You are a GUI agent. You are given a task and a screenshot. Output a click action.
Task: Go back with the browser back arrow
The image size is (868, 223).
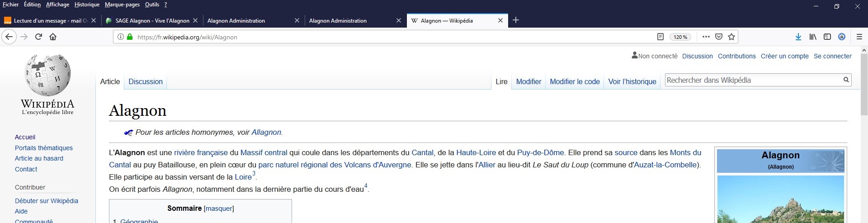pos(9,37)
